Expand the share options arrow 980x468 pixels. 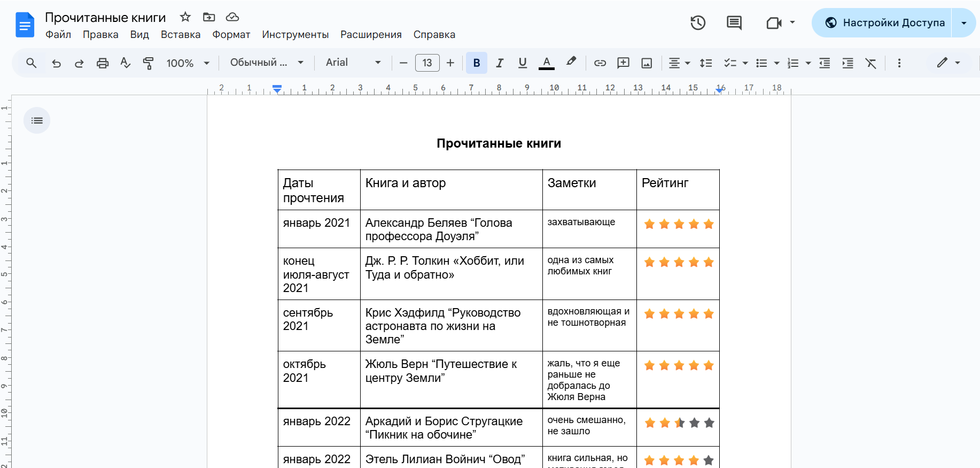coord(964,23)
